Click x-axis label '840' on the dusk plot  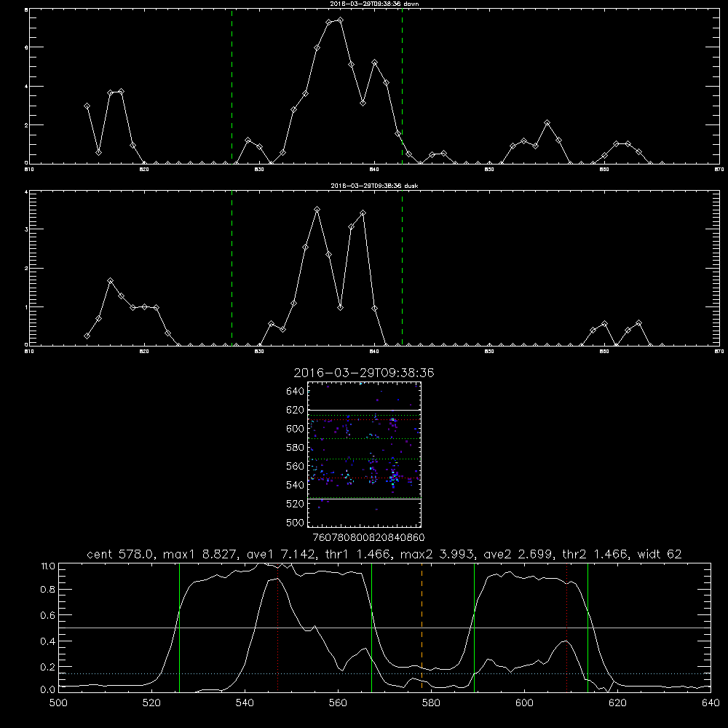point(374,352)
